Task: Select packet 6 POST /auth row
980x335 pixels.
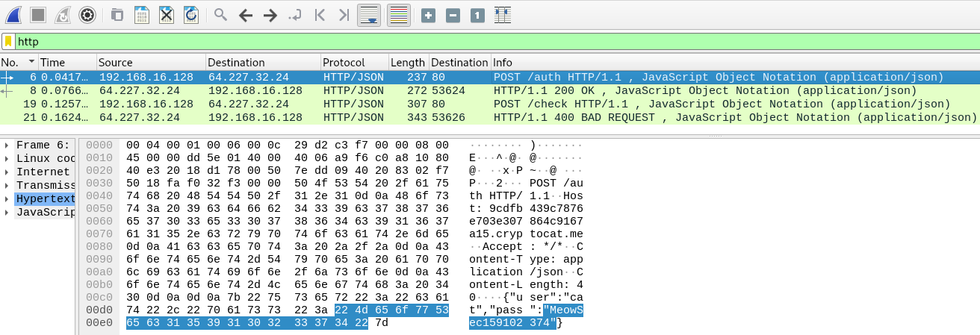Action: click(x=490, y=77)
